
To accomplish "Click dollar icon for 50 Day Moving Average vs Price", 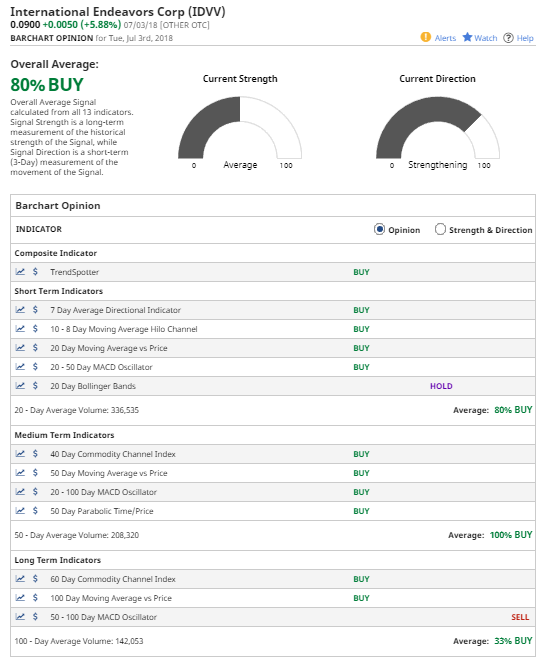I will click(35, 473).
